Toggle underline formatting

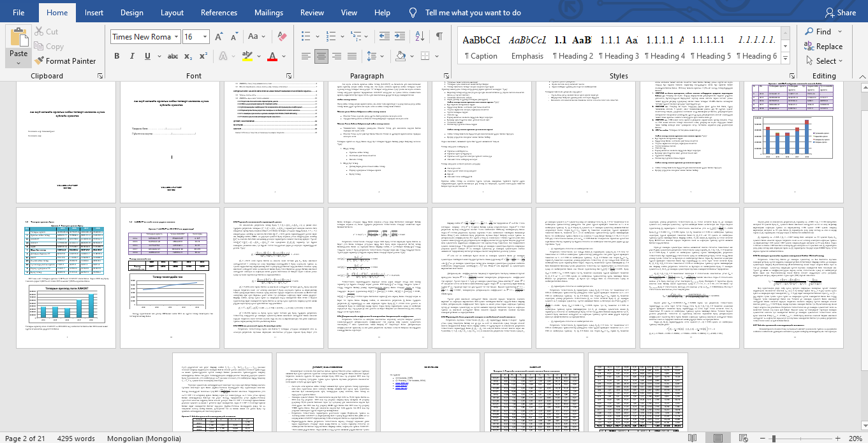[149, 56]
